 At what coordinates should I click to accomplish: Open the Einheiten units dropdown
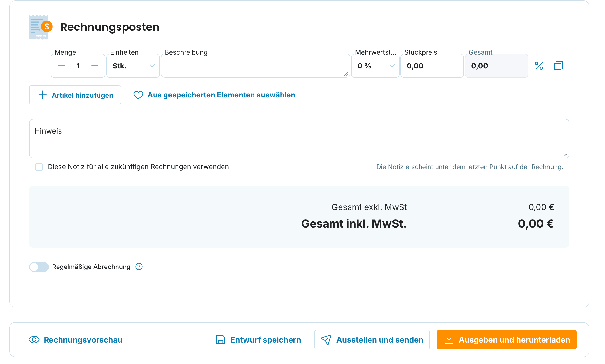pos(133,66)
